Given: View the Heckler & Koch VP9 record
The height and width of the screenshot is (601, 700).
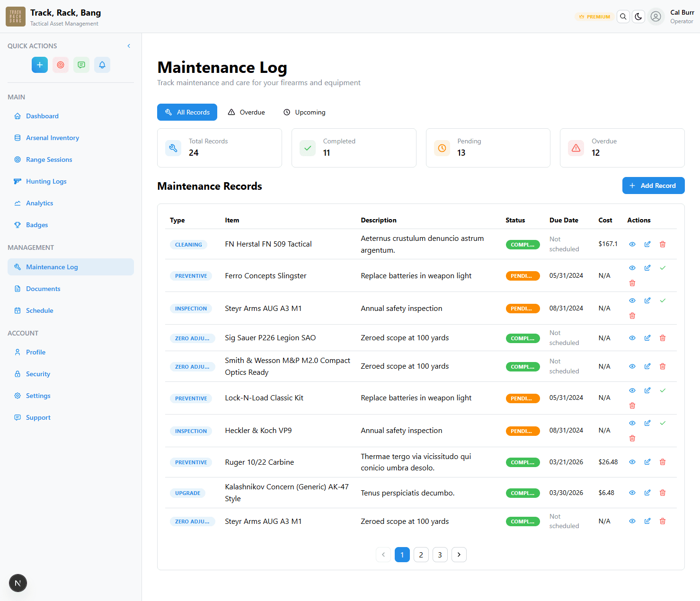Looking at the screenshot, I should click(x=632, y=423).
